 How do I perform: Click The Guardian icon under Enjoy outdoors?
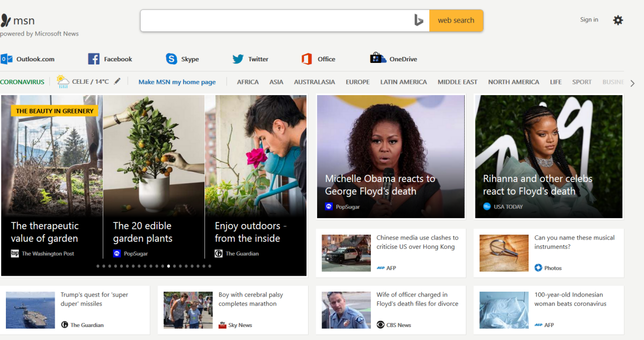coord(218,254)
